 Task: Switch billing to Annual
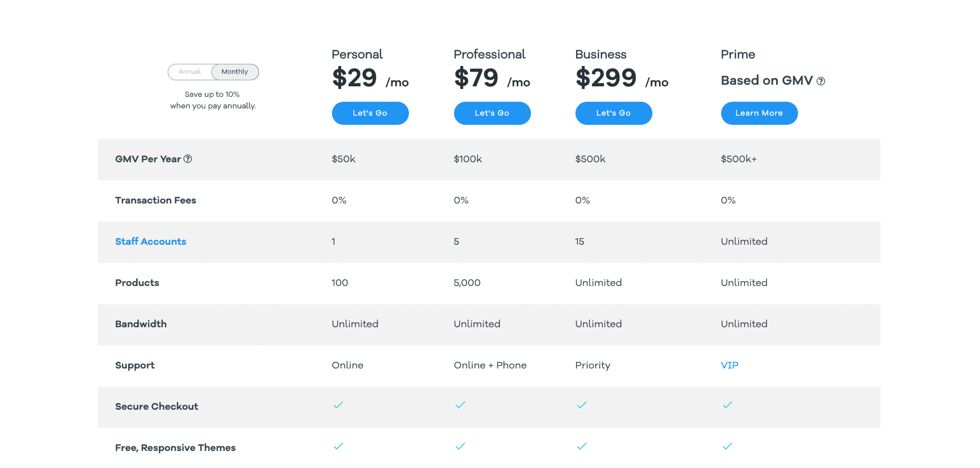190,71
